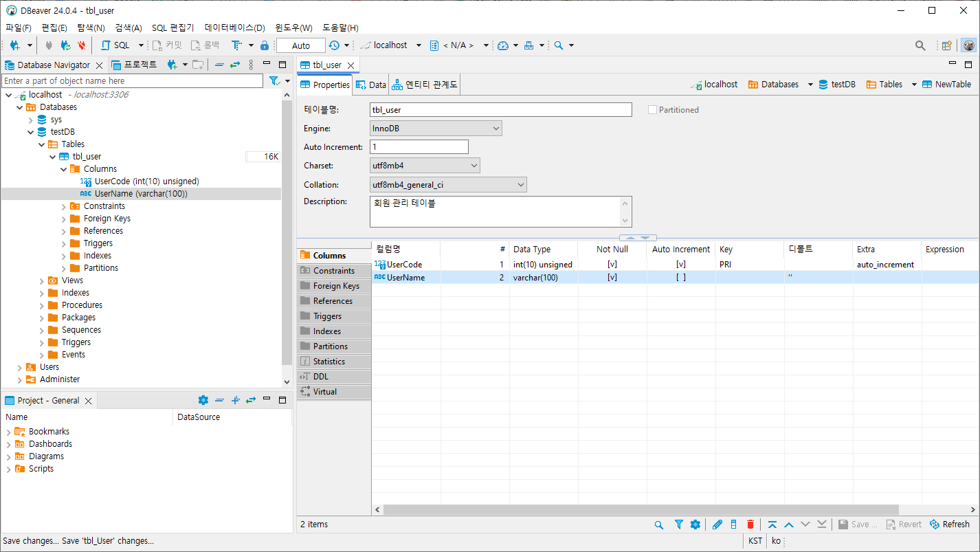Image resolution: width=980 pixels, height=552 pixels.
Task: Click the edit pencil icon in columns footer
Action: [x=717, y=525]
